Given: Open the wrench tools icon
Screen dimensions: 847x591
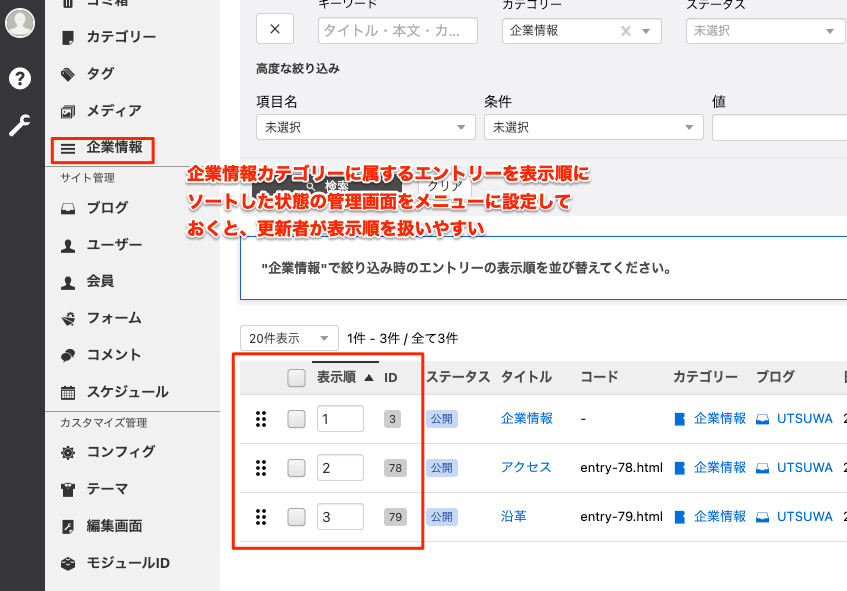Looking at the screenshot, I should pos(20,125).
